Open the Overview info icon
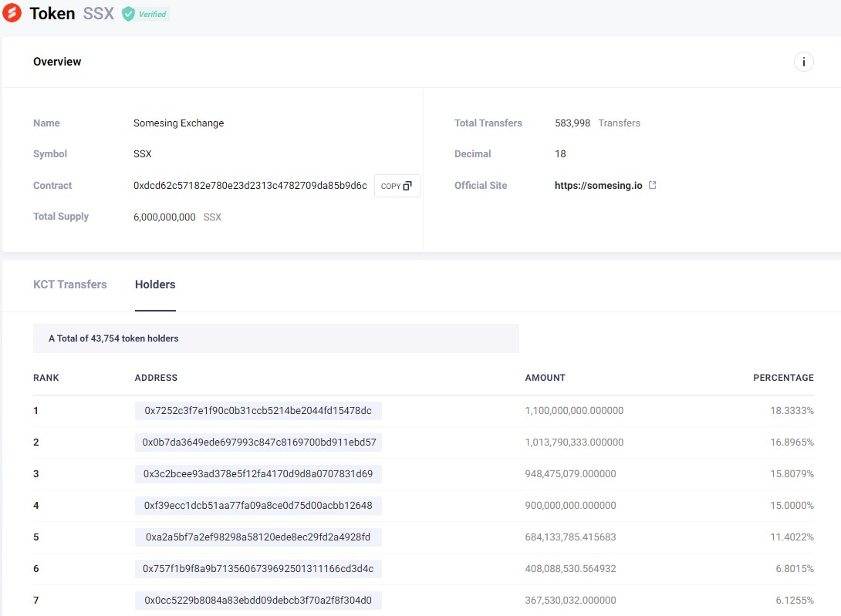The image size is (841, 616). 803,62
